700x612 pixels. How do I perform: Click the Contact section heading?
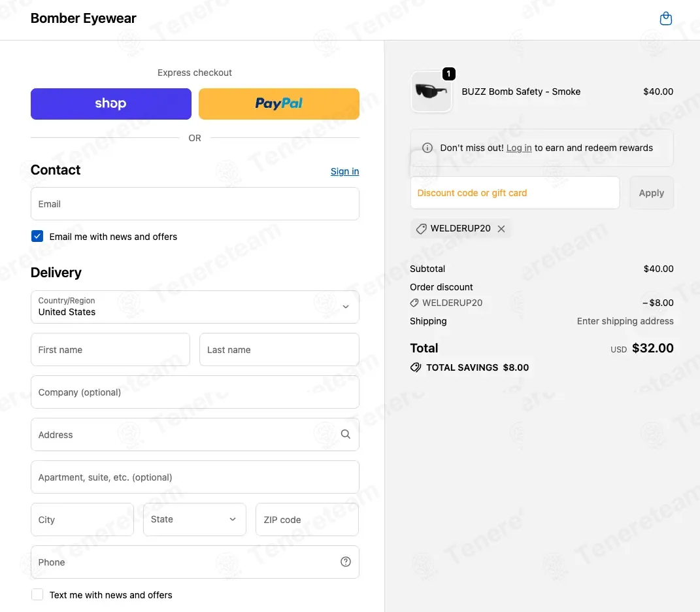56,170
